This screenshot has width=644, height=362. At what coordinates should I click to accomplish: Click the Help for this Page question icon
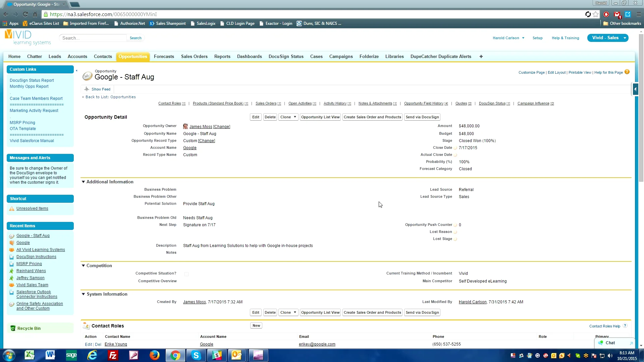tap(627, 72)
